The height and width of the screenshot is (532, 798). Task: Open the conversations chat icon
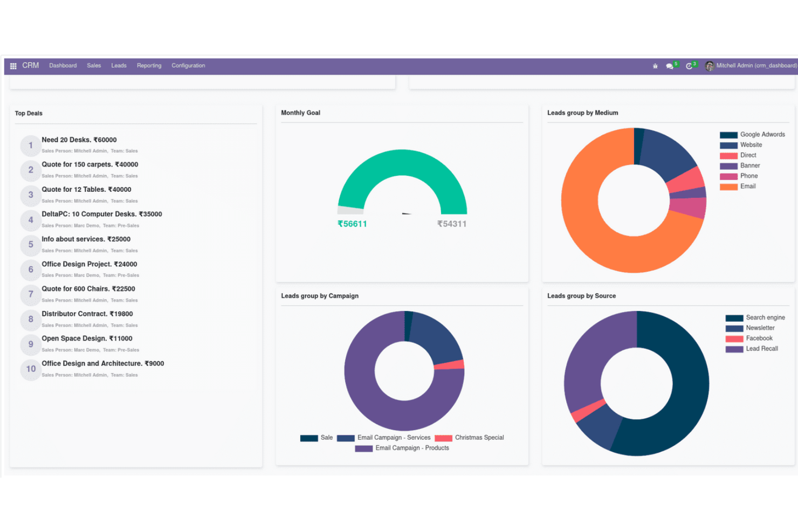click(x=670, y=66)
